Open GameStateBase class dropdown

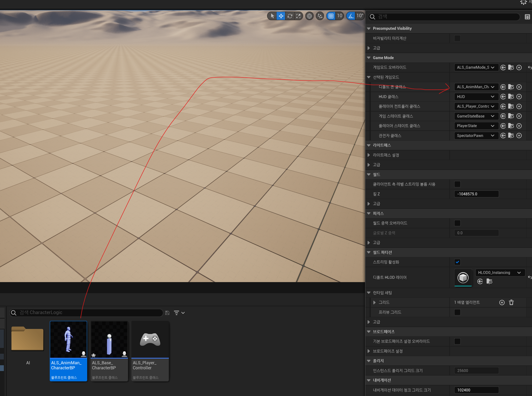[476, 116]
